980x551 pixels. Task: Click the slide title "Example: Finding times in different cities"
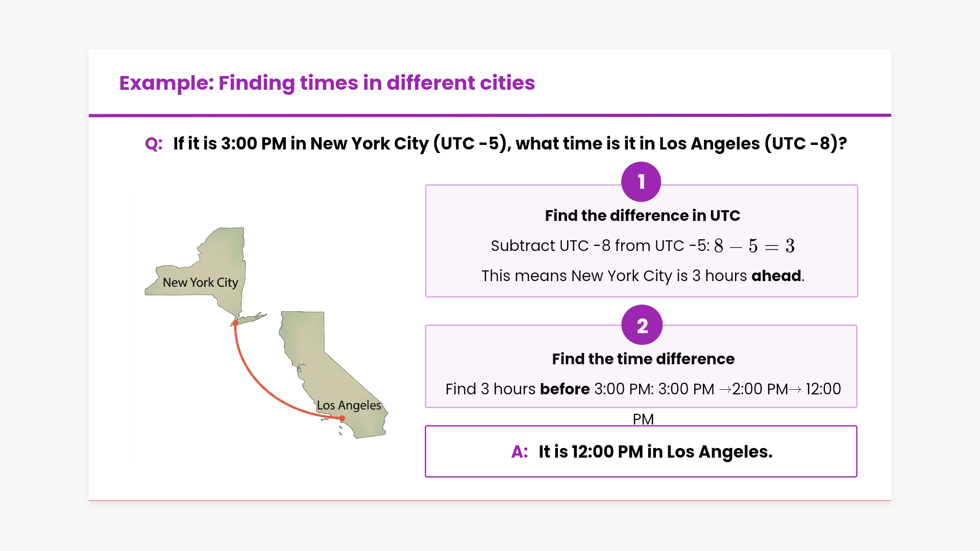[327, 83]
